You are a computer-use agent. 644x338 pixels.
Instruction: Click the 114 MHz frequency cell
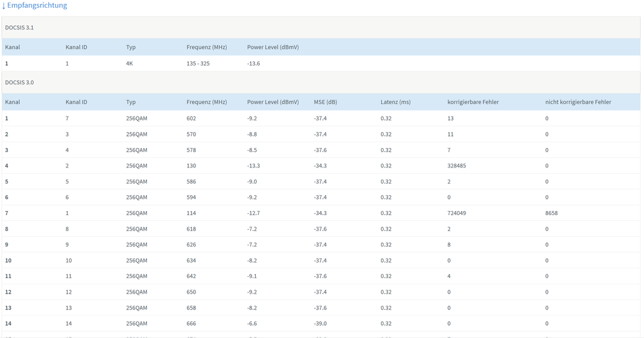point(191,212)
